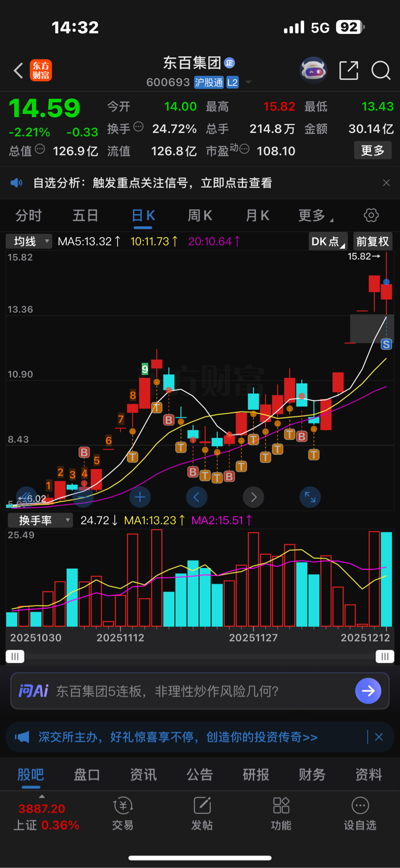Open the 均线 indicator dropdown
The image size is (400, 868).
(x=29, y=241)
